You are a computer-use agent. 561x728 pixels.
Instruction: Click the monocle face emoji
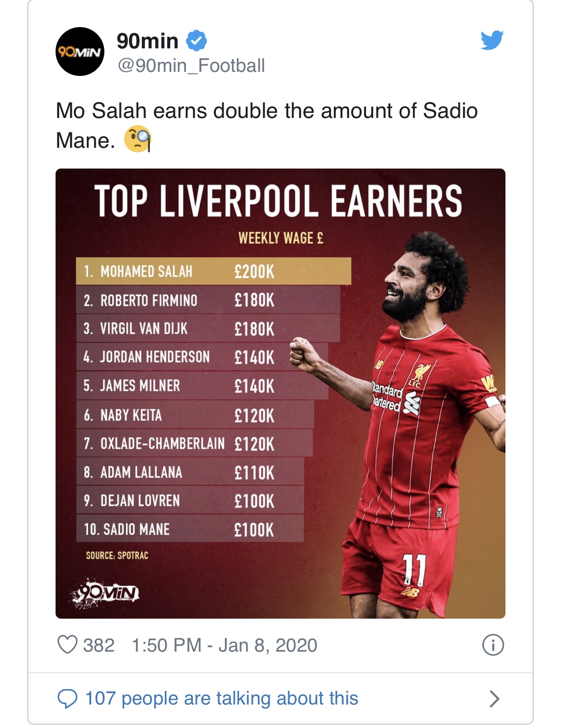(x=137, y=139)
